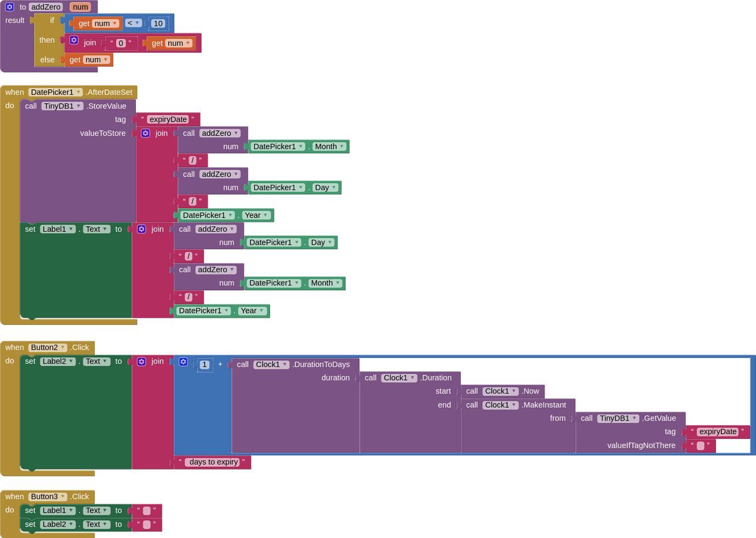756x538 pixels.
Task: Open DatePicker1 dropdown in the AfterDateSet header
Action: (55, 92)
